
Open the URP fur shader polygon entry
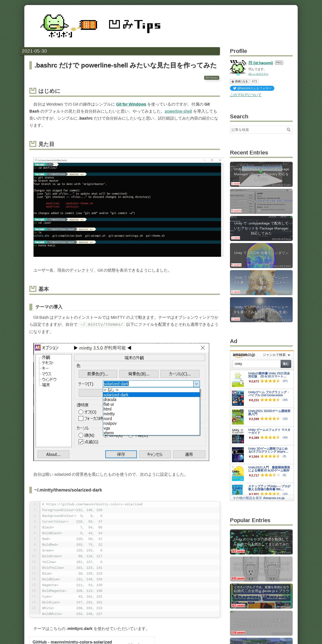(261, 310)
